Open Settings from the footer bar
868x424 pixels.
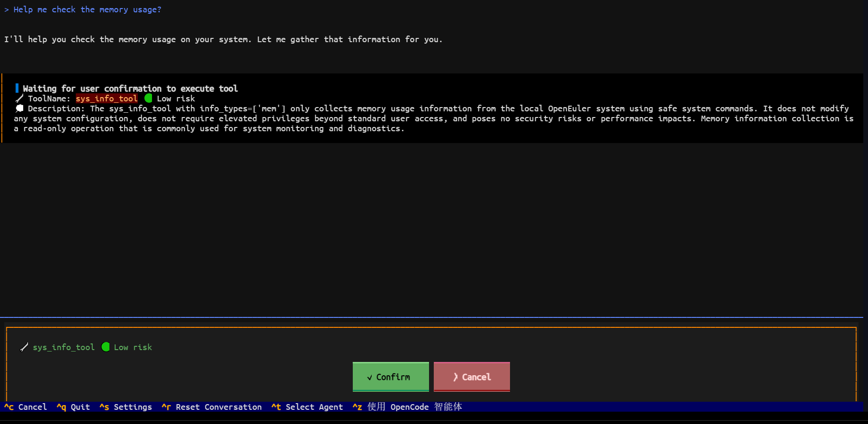(x=125, y=407)
